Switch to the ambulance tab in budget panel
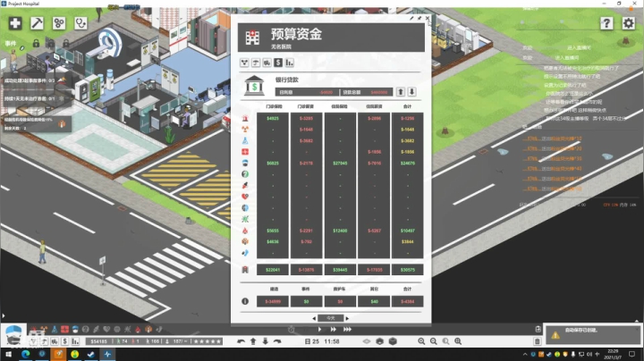 click(267, 63)
